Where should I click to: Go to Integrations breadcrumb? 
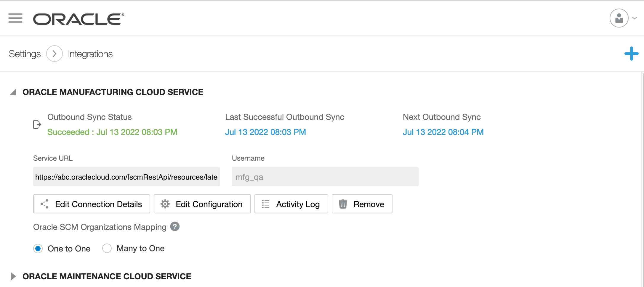(90, 54)
